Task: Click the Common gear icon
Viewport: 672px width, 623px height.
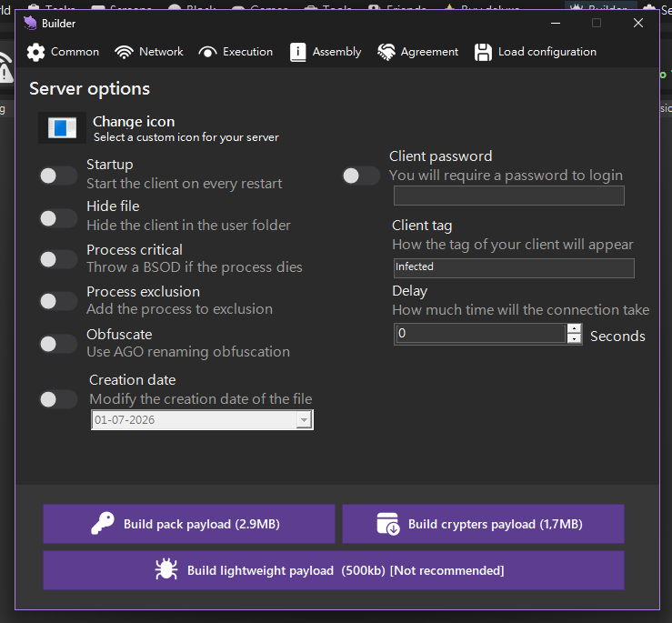Action: coord(35,53)
